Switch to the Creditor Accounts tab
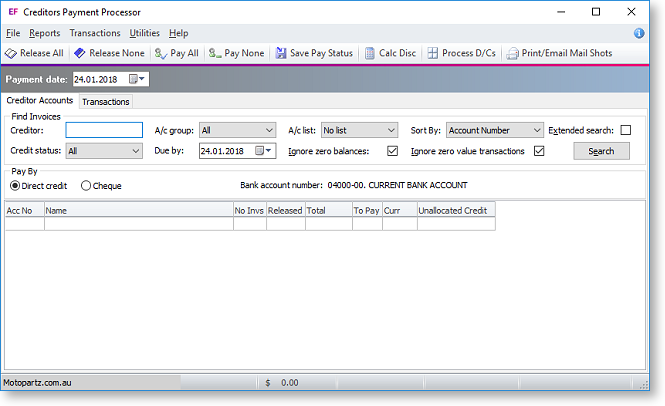The width and height of the screenshot is (665, 406). 40,101
